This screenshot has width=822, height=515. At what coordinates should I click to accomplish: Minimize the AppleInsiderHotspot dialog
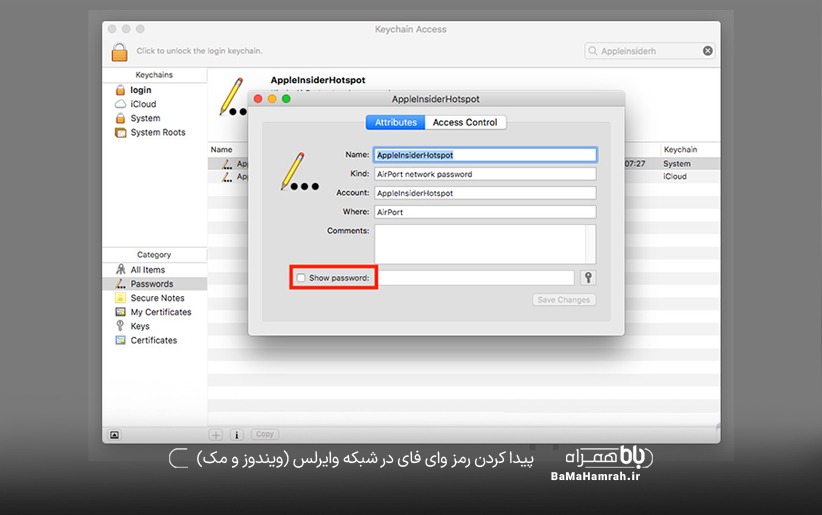point(272,99)
